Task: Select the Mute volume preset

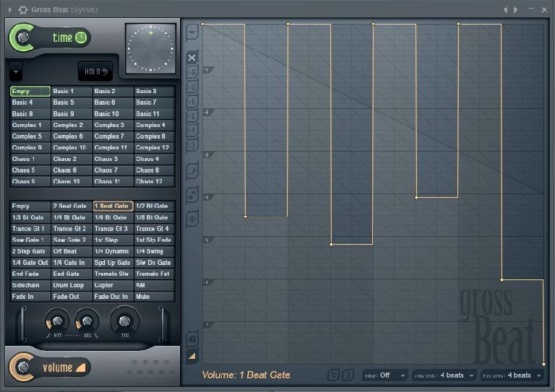Action: coord(155,297)
